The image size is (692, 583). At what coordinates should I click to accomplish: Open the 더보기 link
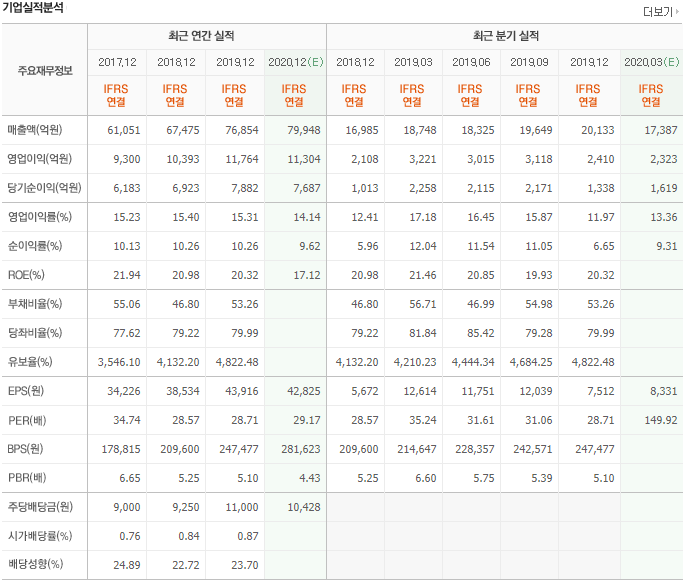(658, 12)
